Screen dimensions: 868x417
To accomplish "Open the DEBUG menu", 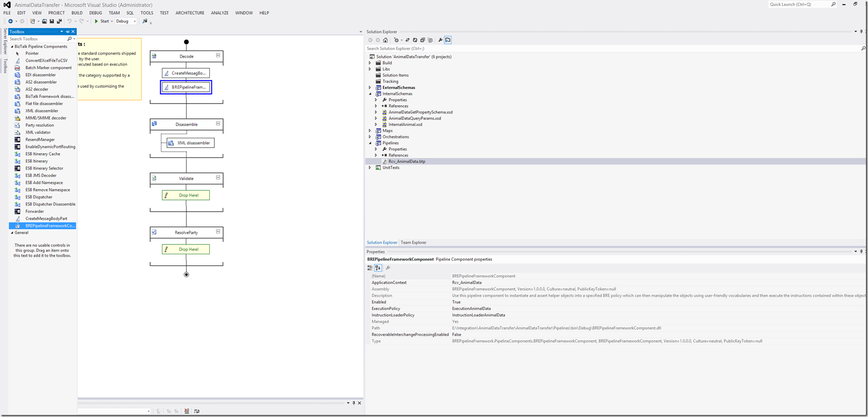I will (95, 13).
